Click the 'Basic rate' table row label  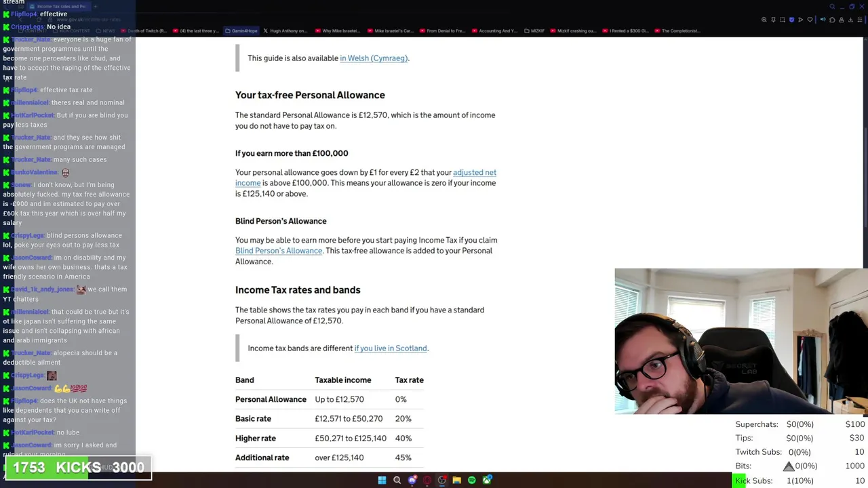click(x=253, y=419)
